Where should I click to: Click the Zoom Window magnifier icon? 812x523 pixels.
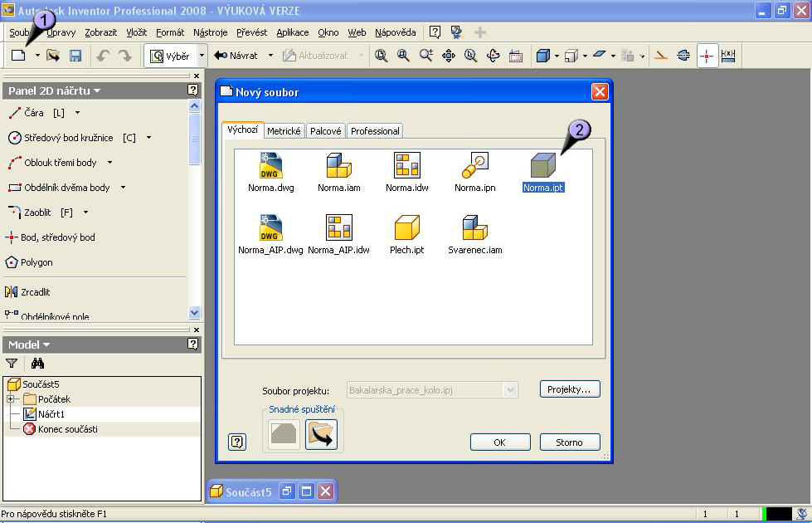[x=403, y=56]
